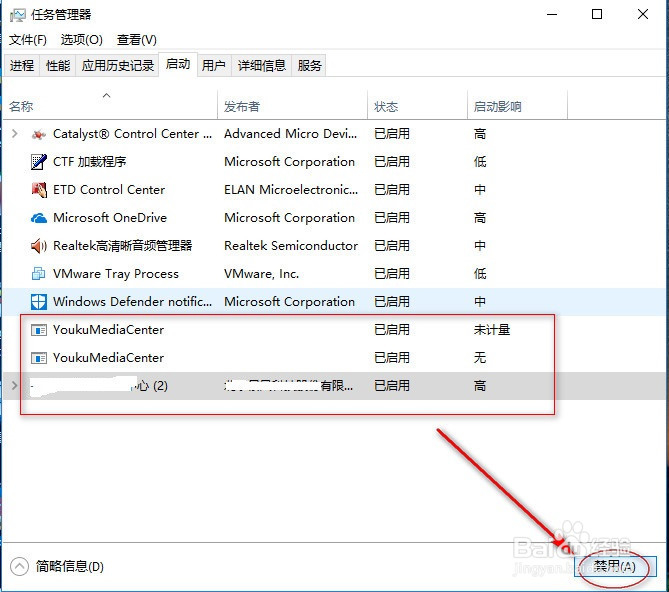This screenshot has width=669, height=592.
Task: Switch to the 进程 tab
Action: coord(22,66)
